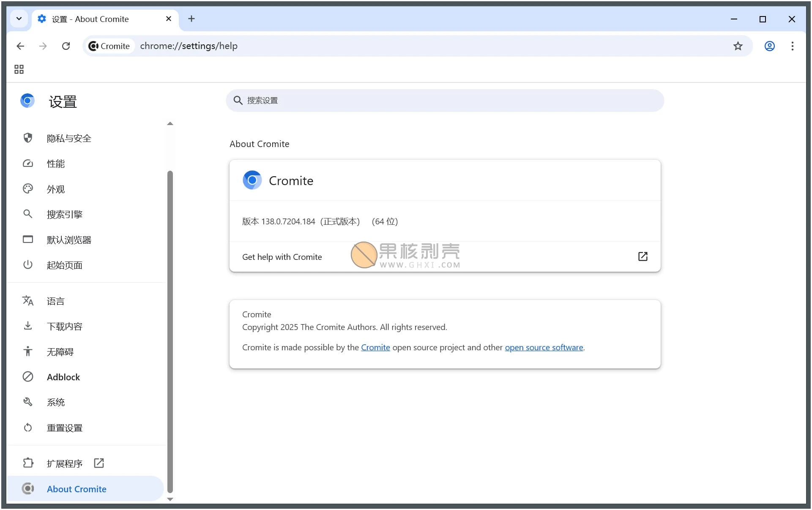Click the external link icon for Cromite help
Screen dimensions: 812x510
[642, 256]
